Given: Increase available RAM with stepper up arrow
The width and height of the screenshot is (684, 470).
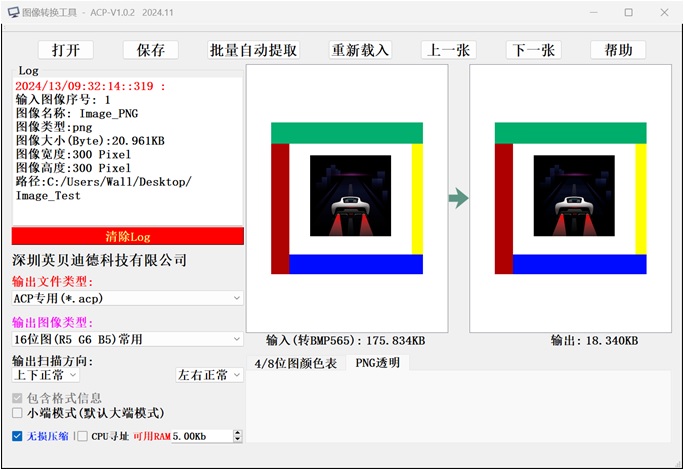Looking at the screenshot, I should click(x=238, y=433).
